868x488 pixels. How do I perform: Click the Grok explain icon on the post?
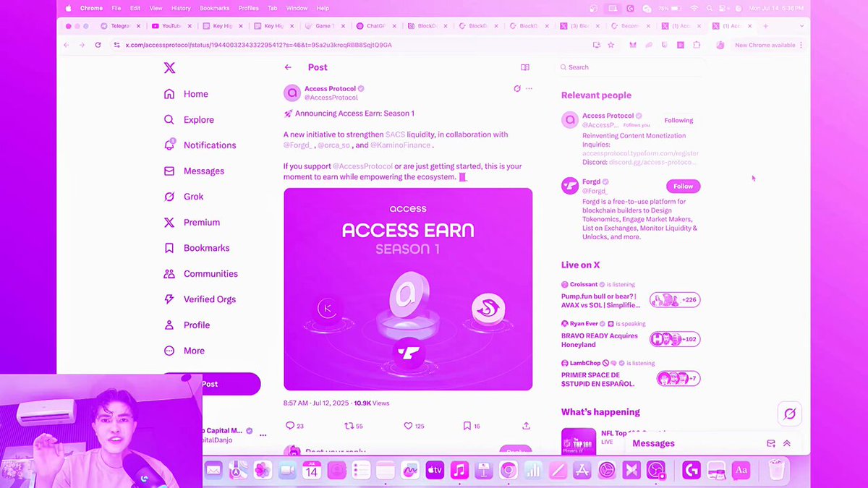click(517, 89)
